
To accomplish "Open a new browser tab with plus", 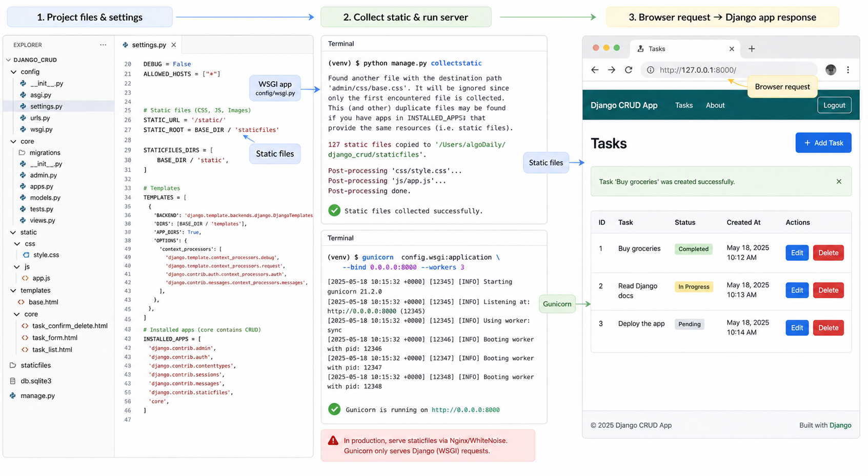I will pyautogui.click(x=752, y=49).
